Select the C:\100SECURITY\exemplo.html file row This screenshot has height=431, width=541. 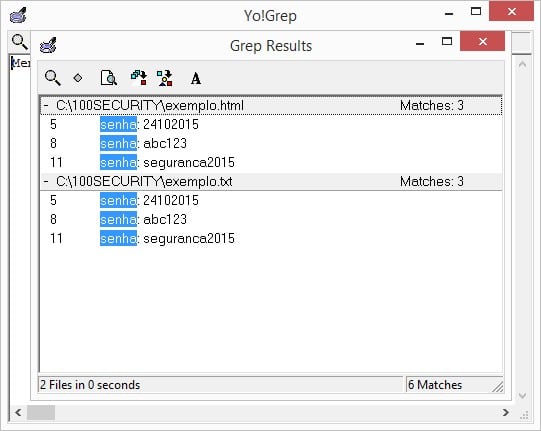(x=271, y=105)
